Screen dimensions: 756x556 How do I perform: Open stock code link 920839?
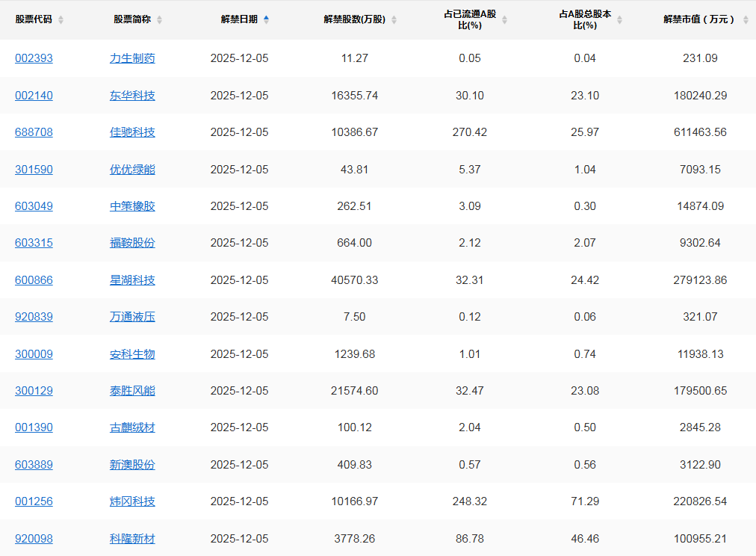[x=34, y=317]
